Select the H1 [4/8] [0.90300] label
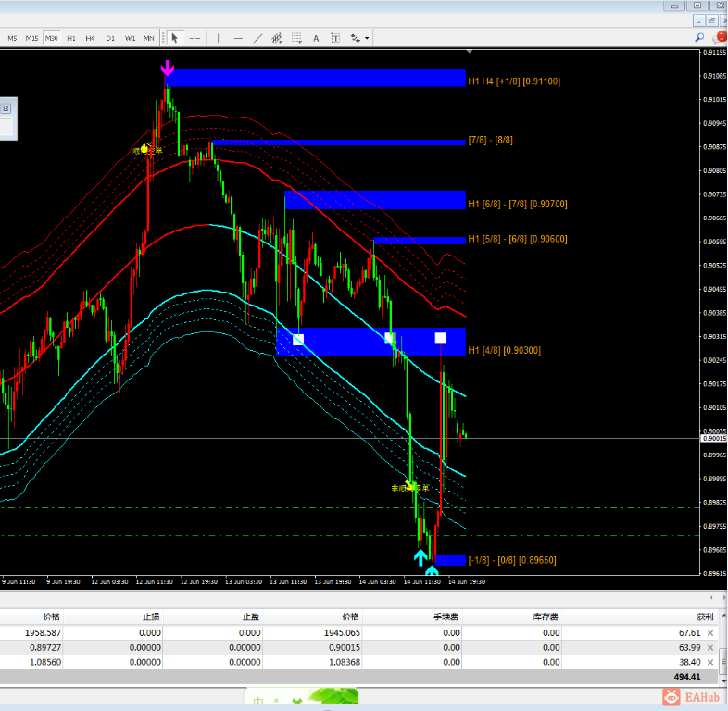The image size is (728, 711). pyautogui.click(x=504, y=350)
